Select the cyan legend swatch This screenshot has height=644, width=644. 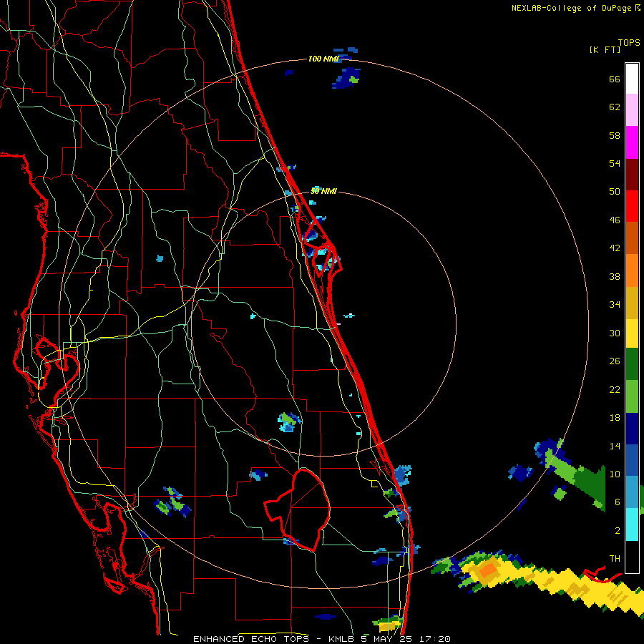coord(632,525)
